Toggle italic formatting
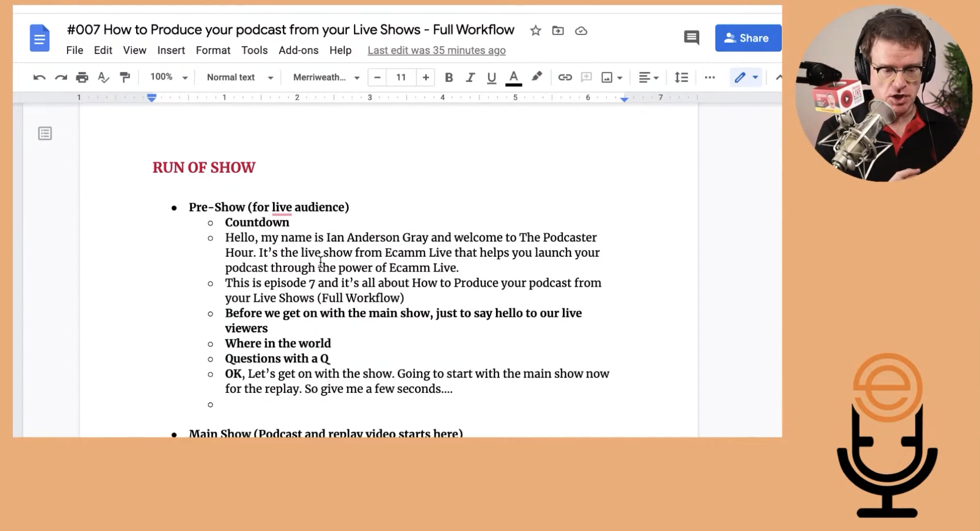The height and width of the screenshot is (531, 980). (470, 77)
